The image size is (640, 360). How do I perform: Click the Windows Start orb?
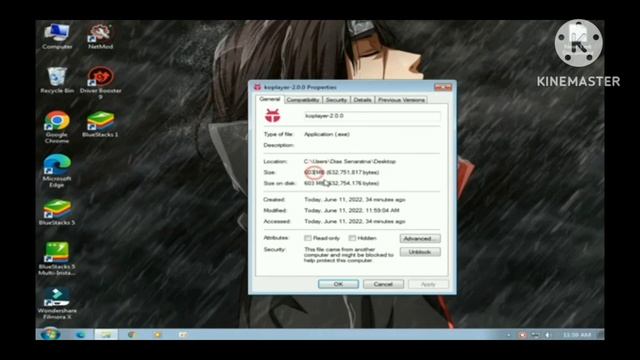[51, 334]
